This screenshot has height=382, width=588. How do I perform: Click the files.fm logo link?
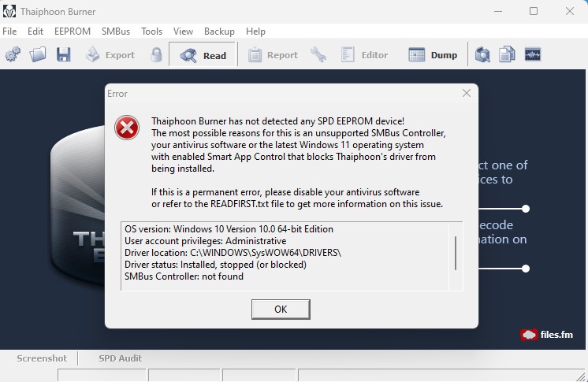pos(547,335)
